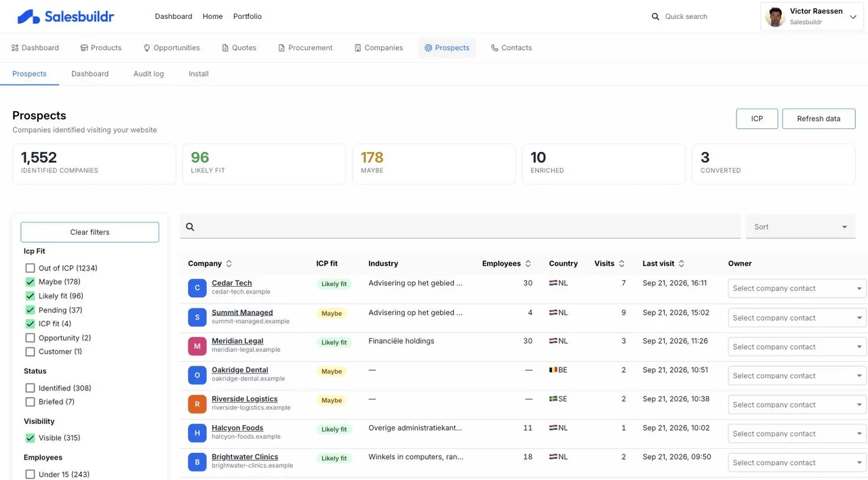Uncheck the Maybe (178) filter
This screenshot has height=480, width=868.
tap(30, 281)
